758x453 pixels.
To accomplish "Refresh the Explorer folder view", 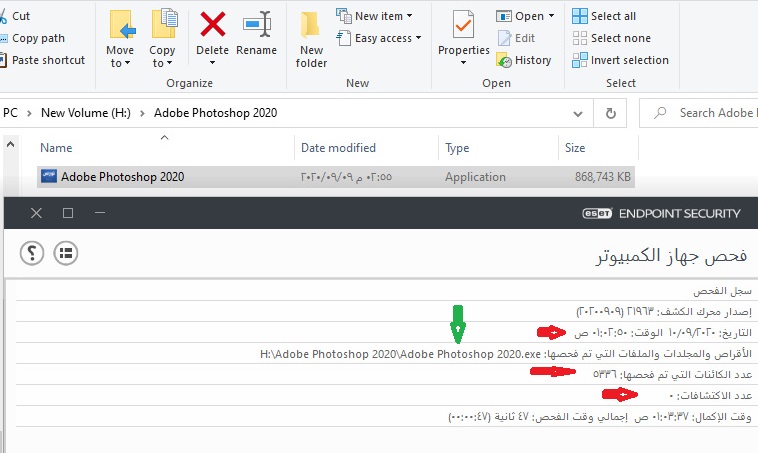I will pyautogui.click(x=610, y=113).
